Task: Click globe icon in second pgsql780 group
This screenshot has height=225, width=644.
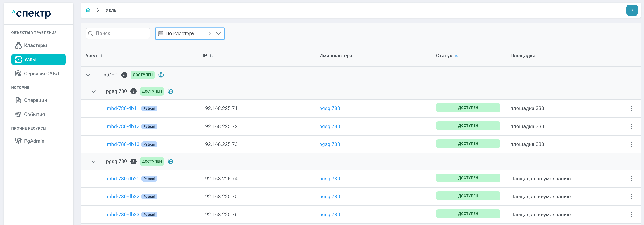Action: [x=170, y=162]
